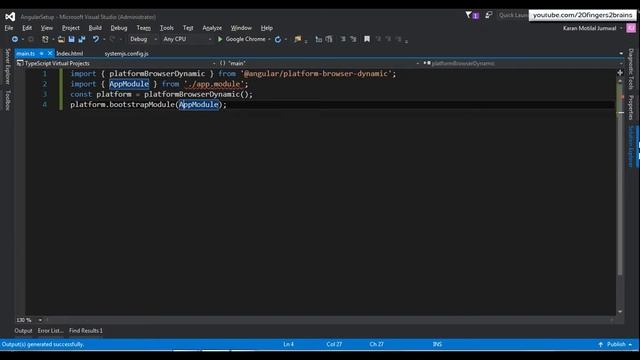The image size is (640, 360).
Task: Click the user account avatar
Action: tap(631, 28)
